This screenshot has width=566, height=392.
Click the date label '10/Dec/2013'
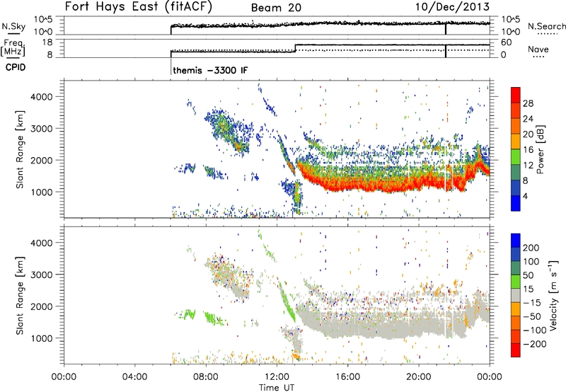(452, 7)
